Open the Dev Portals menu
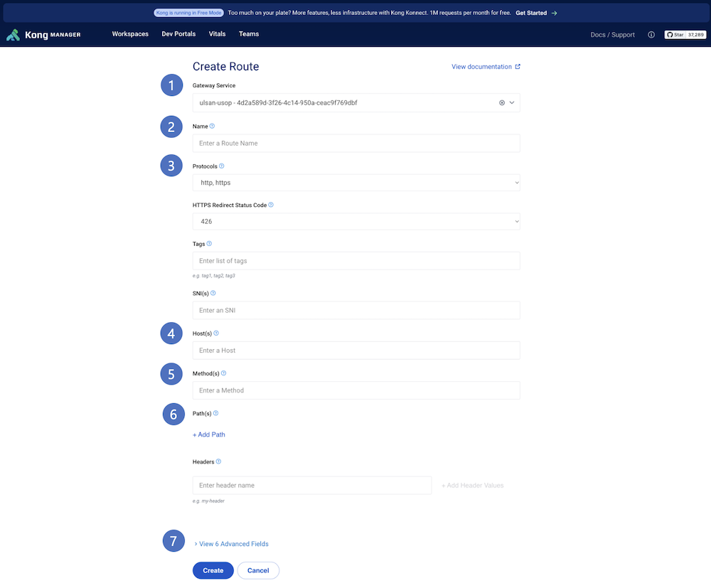The height and width of the screenshot is (588, 711). coord(178,34)
